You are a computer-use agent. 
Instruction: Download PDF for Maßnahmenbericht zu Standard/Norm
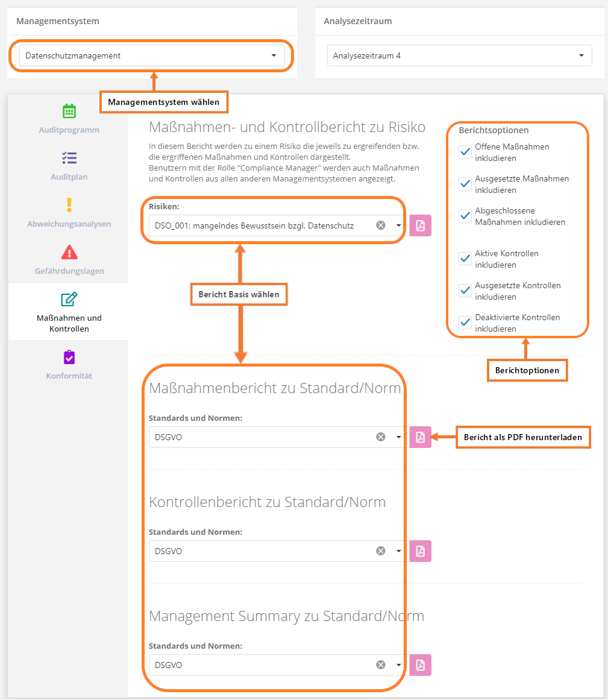pos(420,437)
